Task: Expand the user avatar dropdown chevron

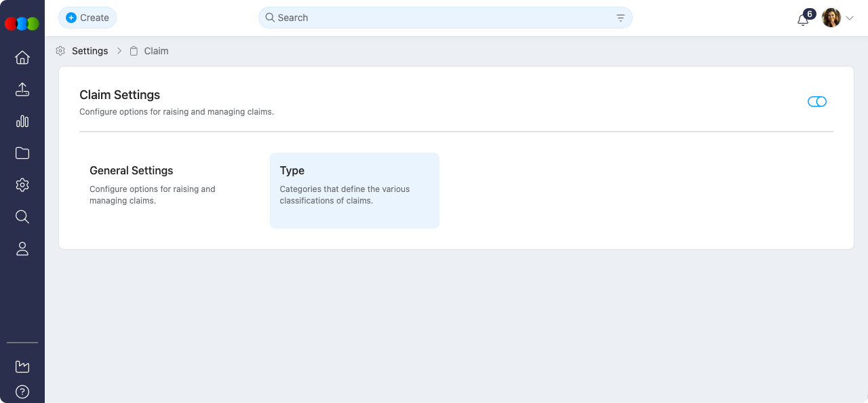Action: coord(850,18)
